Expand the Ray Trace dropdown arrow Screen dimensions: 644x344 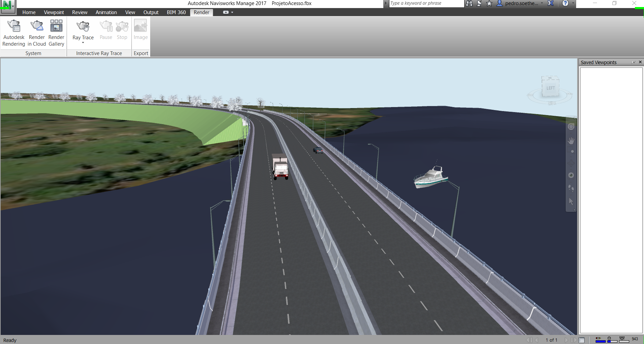83,43
